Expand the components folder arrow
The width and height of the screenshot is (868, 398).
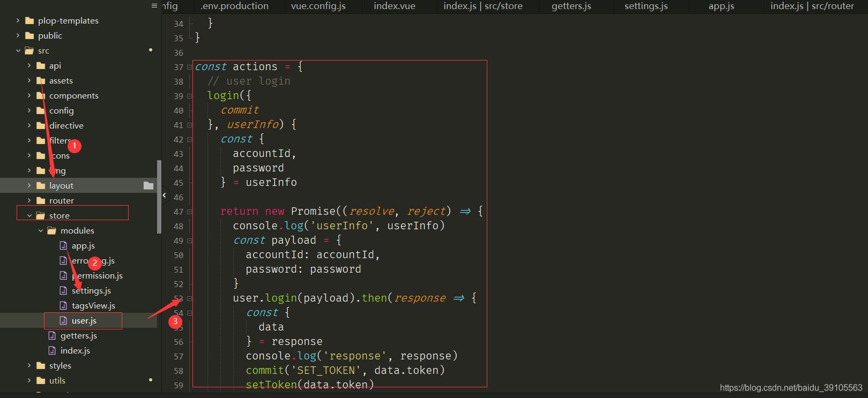point(29,96)
